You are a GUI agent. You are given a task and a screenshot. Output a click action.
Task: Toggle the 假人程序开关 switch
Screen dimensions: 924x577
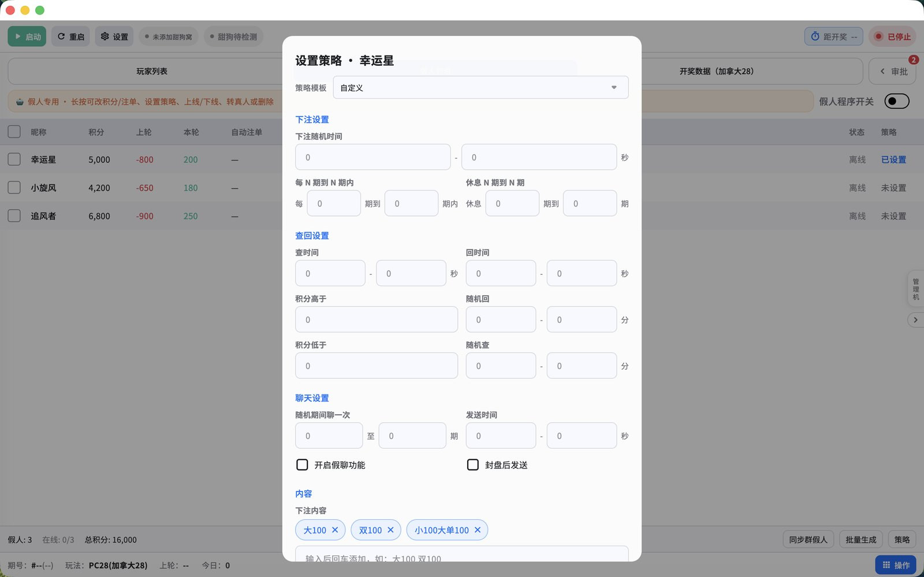click(x=897, y=101)
